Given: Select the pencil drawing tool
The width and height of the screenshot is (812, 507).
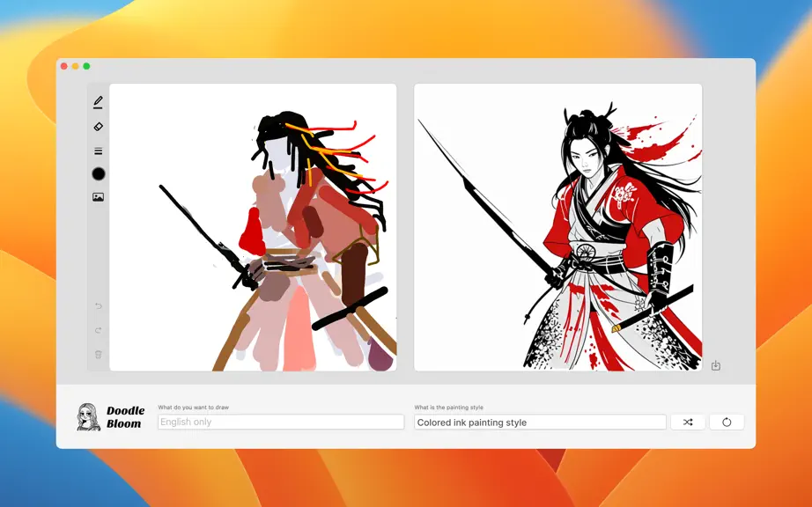Looking at the screenshot, I should click(x=98, y=102).
